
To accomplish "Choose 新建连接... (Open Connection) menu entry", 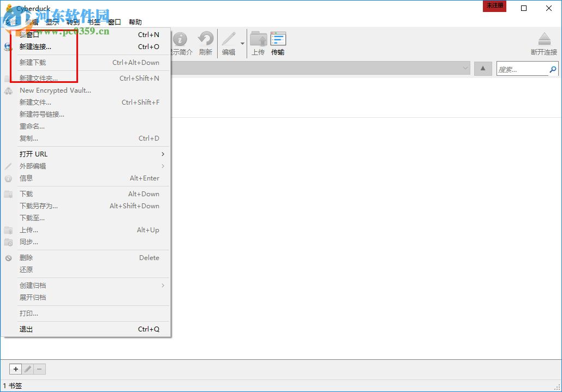I will pyautogui.click(x=86, y=47).
